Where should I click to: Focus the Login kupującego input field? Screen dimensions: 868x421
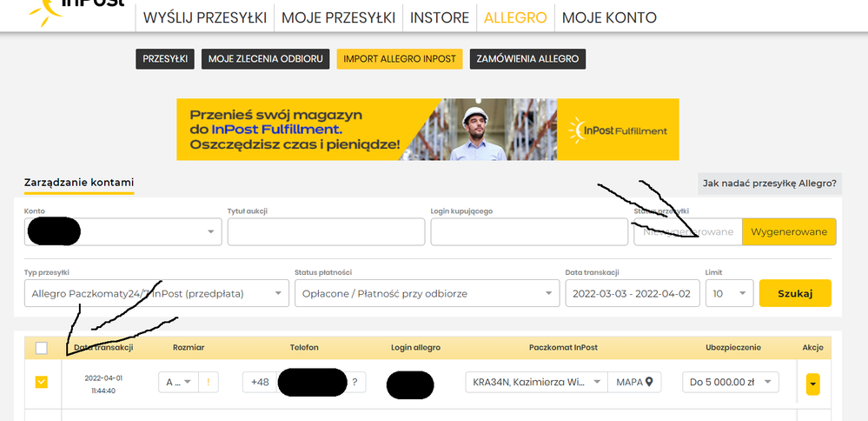point(529,231)
